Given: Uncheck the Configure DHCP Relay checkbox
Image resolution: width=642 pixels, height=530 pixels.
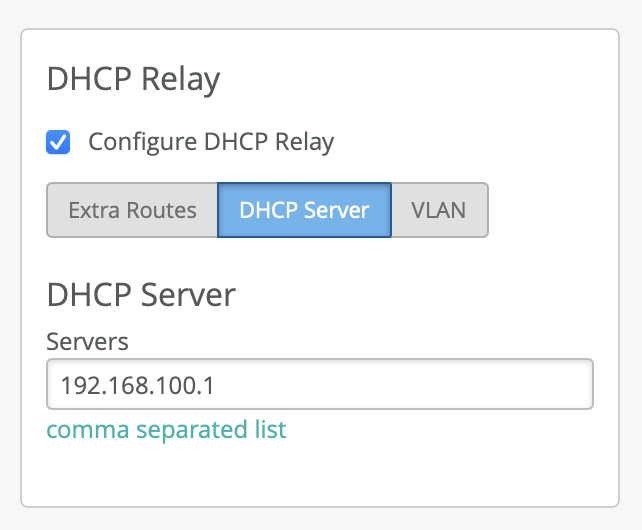Looking at the screenshot, I should pos(58,142).
